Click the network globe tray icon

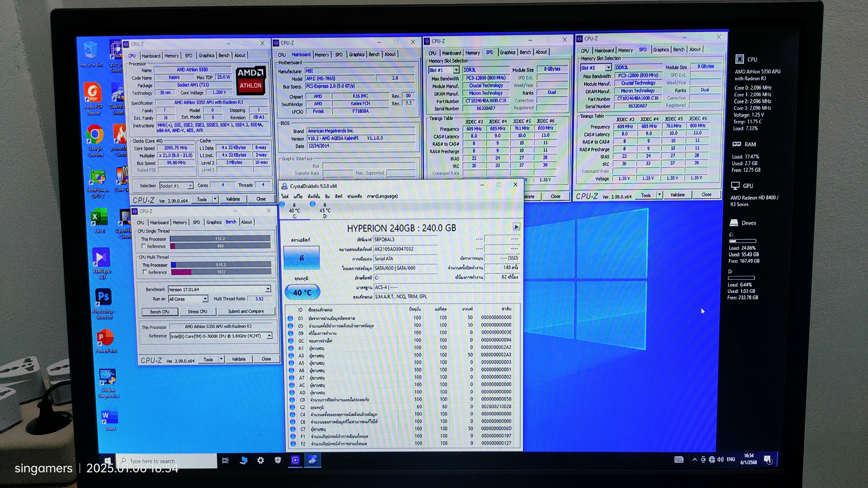point(712,460)
